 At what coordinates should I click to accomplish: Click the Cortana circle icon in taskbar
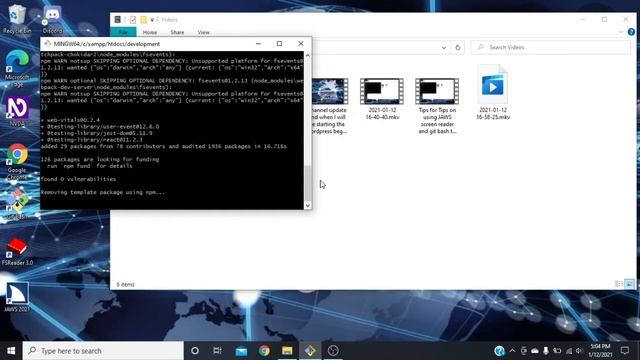tap(195, 351)
